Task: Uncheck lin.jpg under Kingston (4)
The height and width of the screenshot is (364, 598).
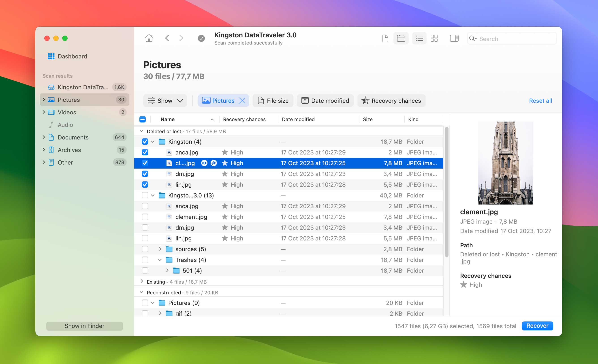Action: (145, 184)
